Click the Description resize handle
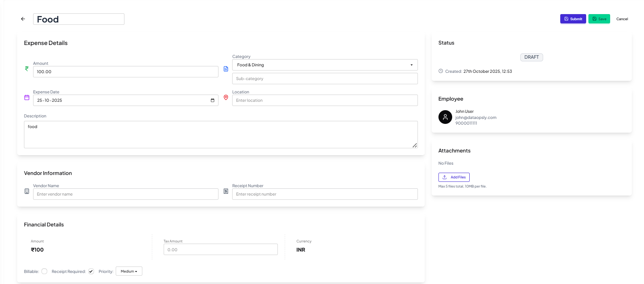 (414, 145)
